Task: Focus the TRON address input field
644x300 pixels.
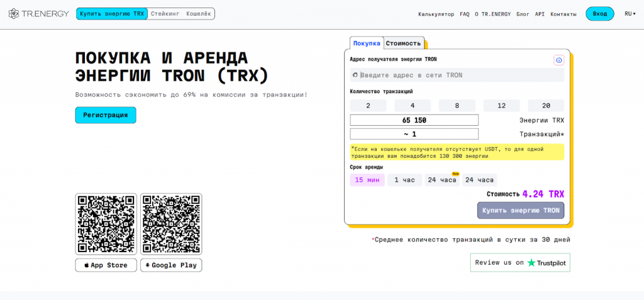Action: (457, 75)
